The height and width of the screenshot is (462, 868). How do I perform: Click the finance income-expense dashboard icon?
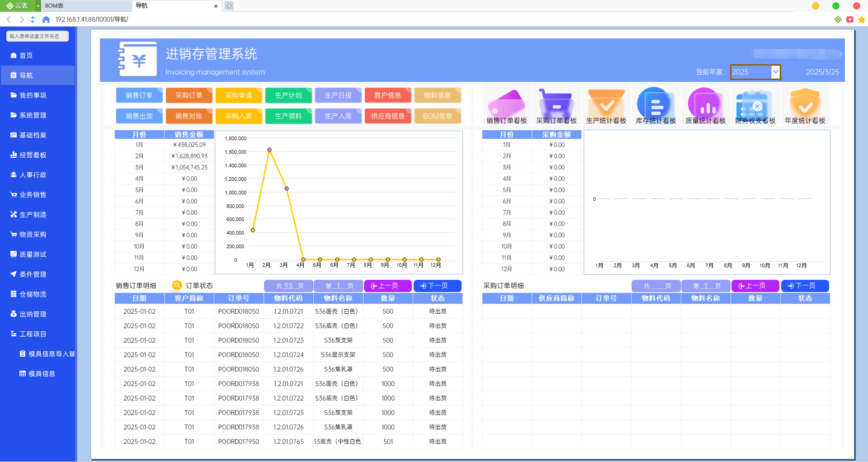pyautogui.click(x=755, y=104)
